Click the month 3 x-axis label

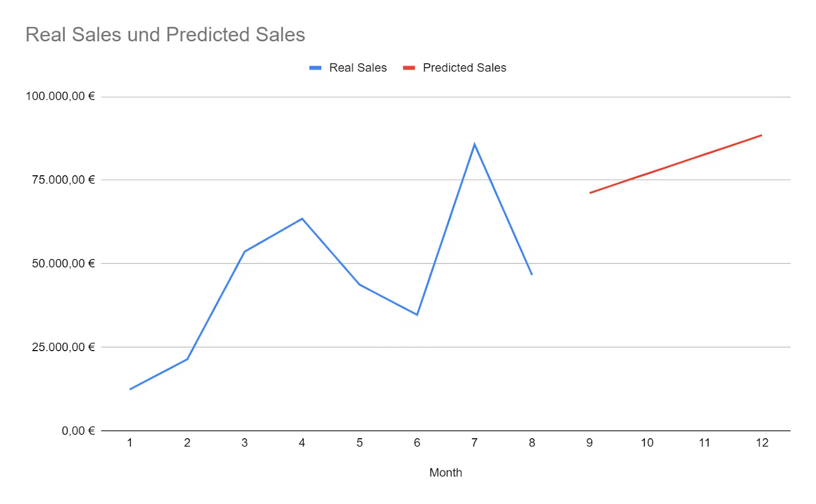coord(245,443)
